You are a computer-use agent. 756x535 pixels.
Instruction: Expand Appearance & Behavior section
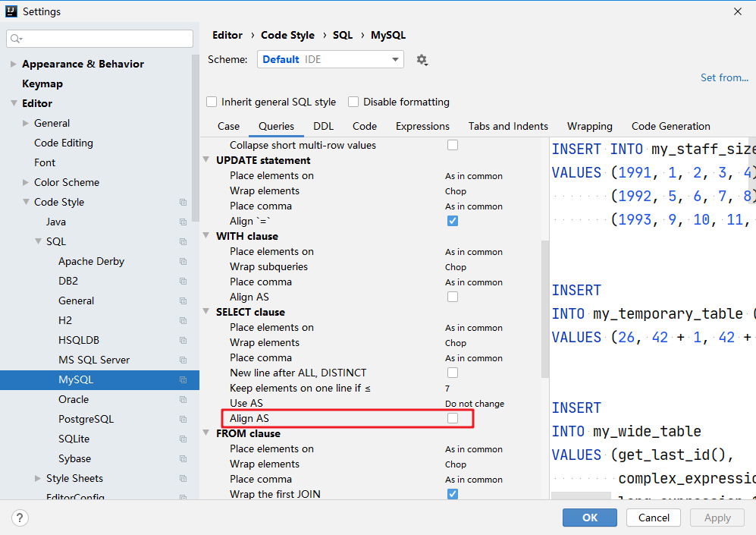14,64
